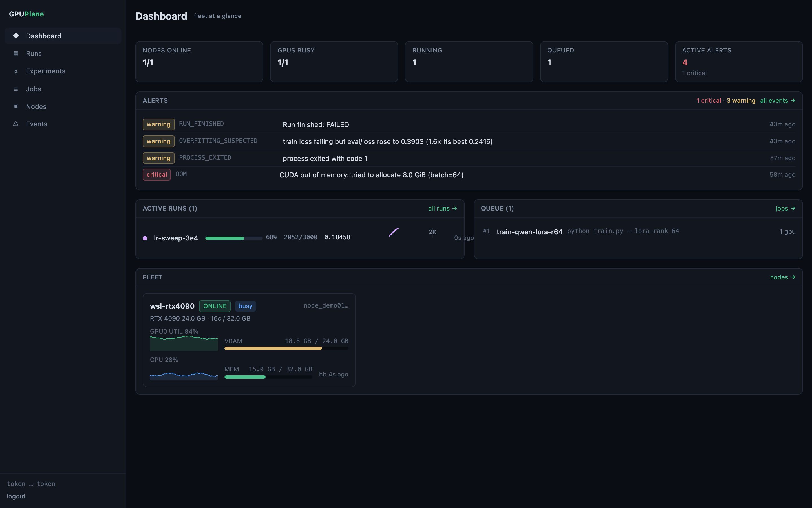Click the Queued stat card
The width and height of the screenshot is (812, 508).
[x=604, y=62]
